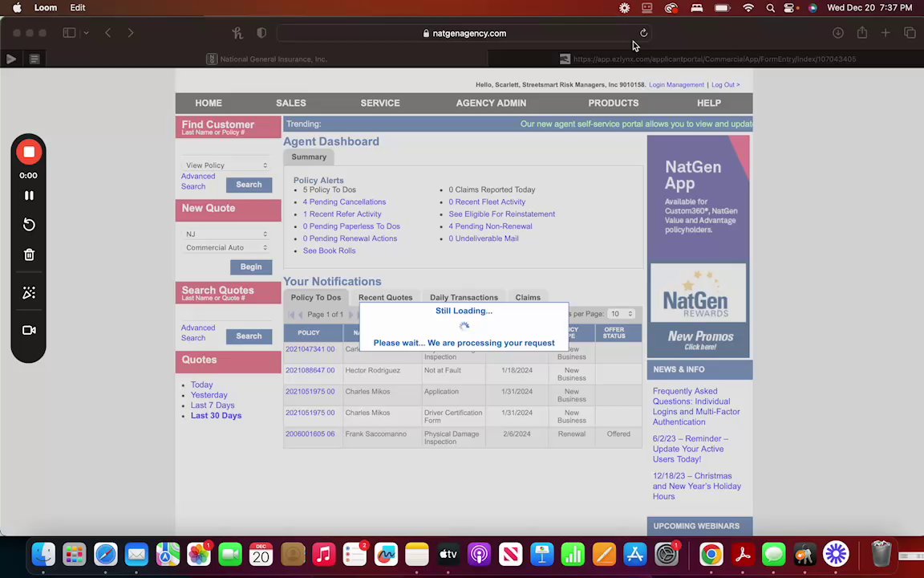This screenshot has height=578, width=924.
Task: Expand the NJ state dropdown
Action: tap(226, 234)
